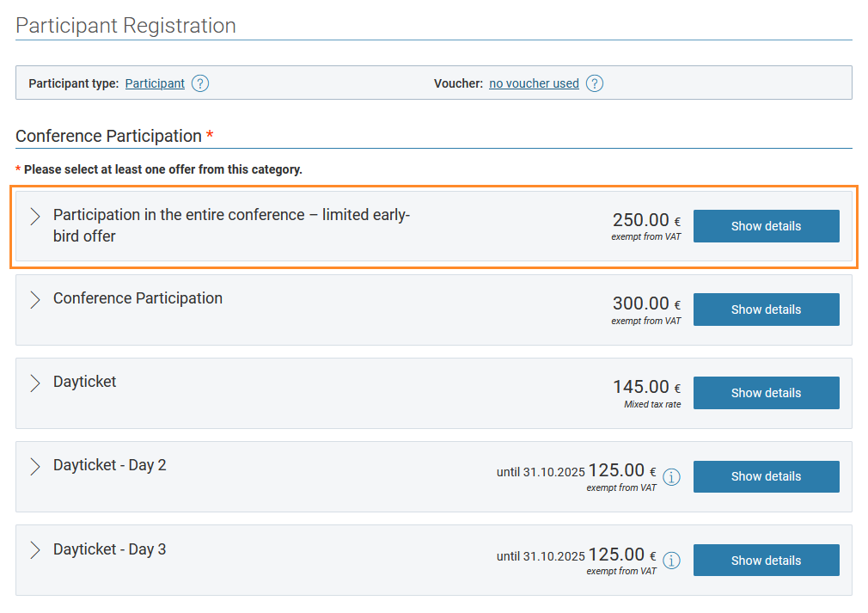This screenshot has height=613, width=868.
Task: Show details for the early-bird offer
Action: coord(766,225)
